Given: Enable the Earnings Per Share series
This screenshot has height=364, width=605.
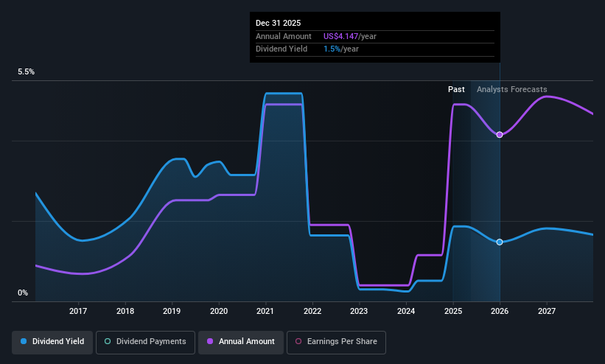Looking at the screenshot, I should (336, 342).
